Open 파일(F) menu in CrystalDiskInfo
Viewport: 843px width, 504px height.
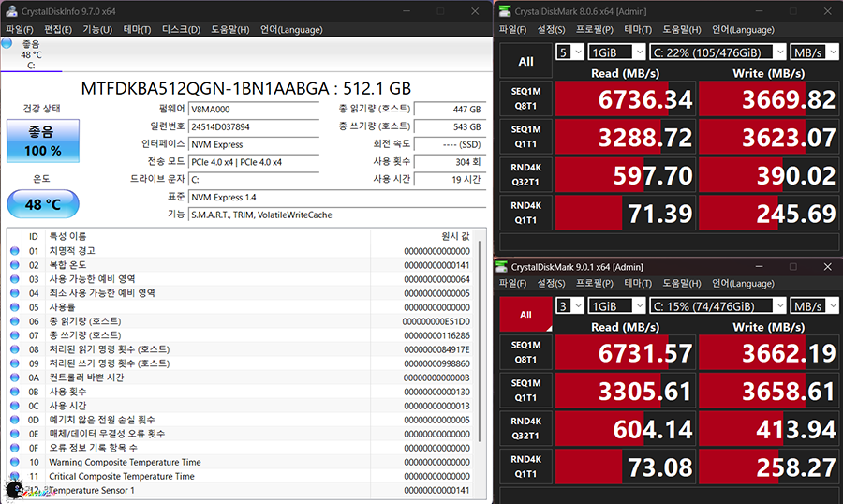point(20,30)
